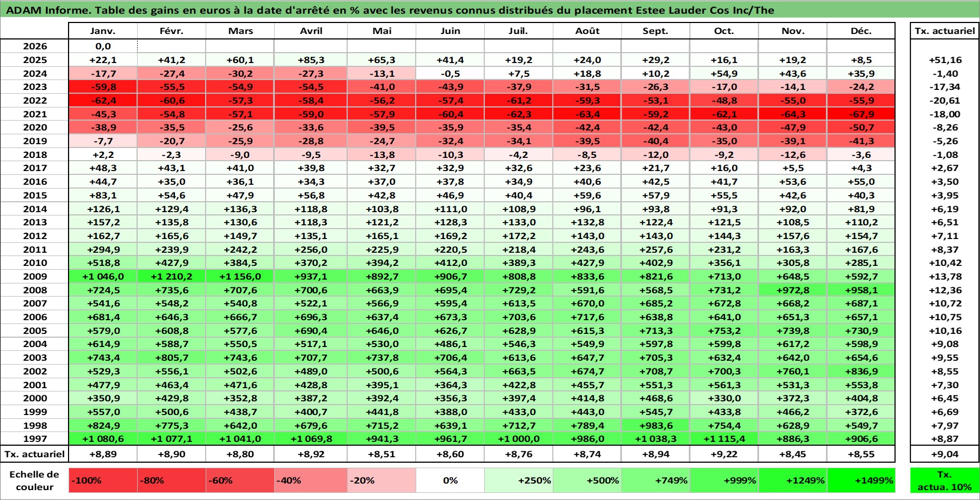Click the +54,9 cell in 2024 Oct.
The width and height of the screenshot is (980, 500).
click(x=724, y=73)
